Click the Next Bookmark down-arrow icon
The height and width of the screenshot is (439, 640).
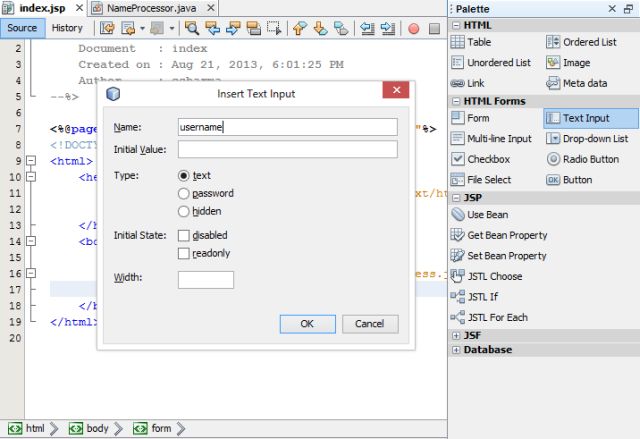click(320, 28)
